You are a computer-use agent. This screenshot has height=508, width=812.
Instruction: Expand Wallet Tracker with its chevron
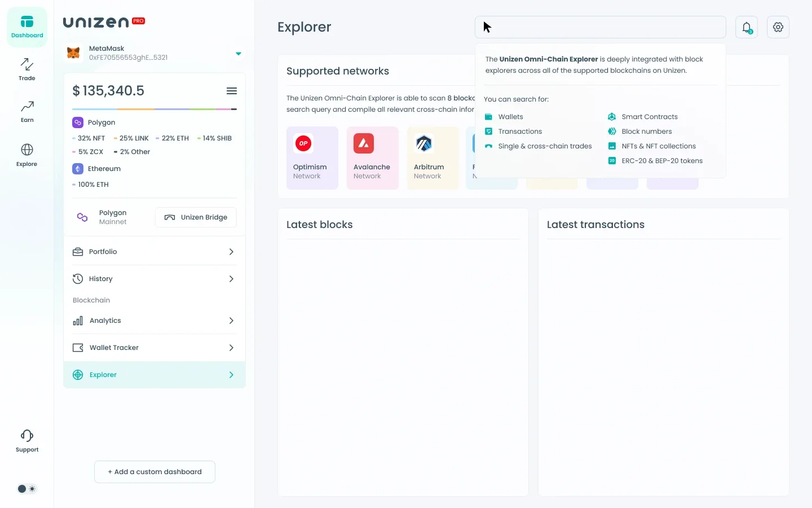pyautogui.click(x=231, y=348)
